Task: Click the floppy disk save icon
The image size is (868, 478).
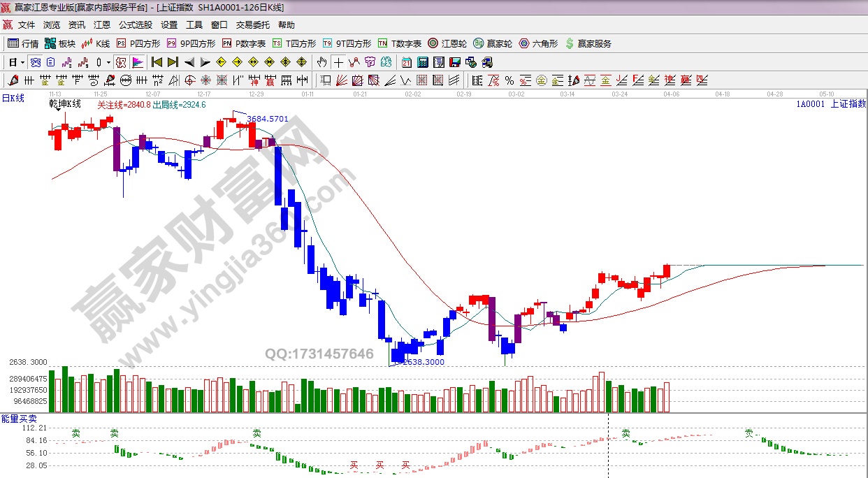Action: [x=455, y=62]
